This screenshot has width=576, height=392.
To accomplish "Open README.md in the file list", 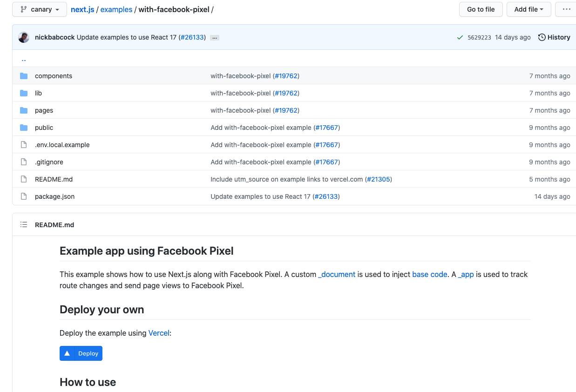I will pyautogui.click(x=54, y=179).
